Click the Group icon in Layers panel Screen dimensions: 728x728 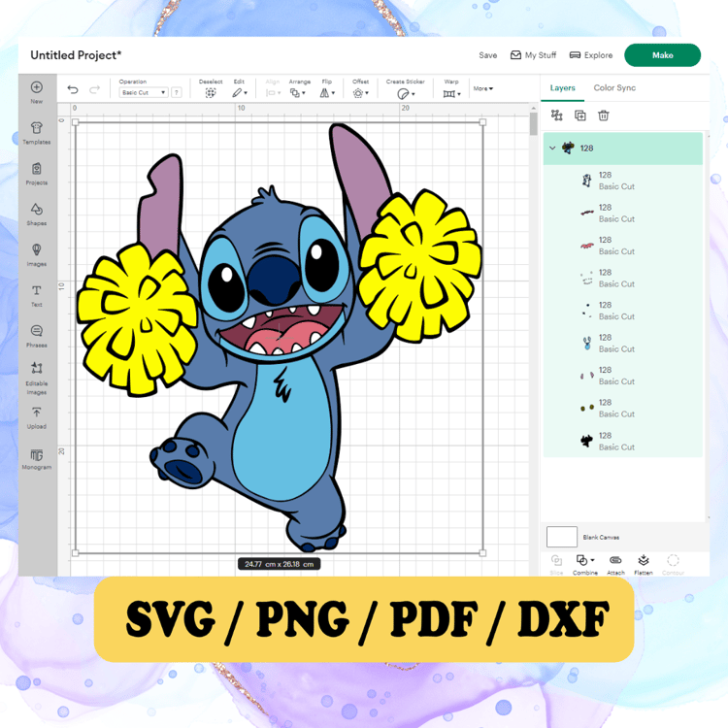point(557,116)
